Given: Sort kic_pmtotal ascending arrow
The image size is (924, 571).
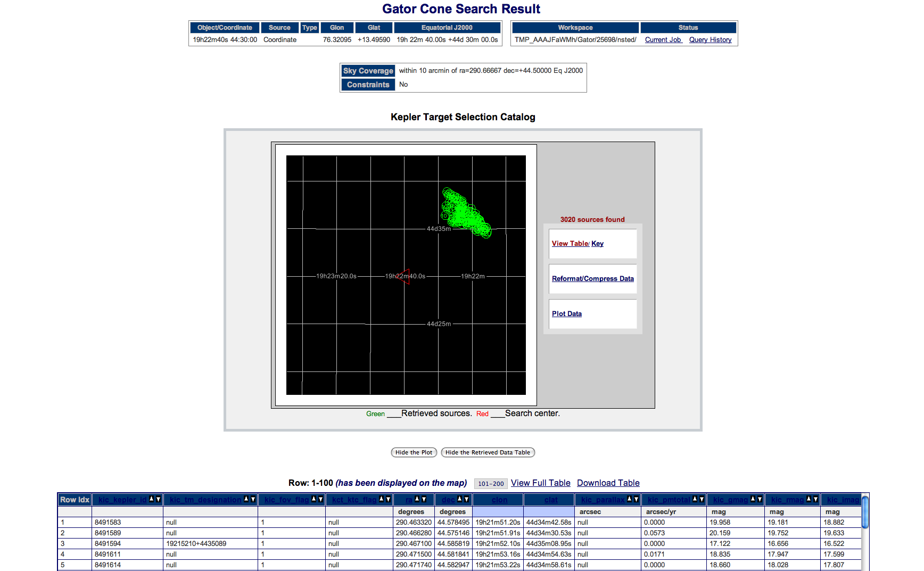Looking at the screenshot, I should (x=695, y=499).
